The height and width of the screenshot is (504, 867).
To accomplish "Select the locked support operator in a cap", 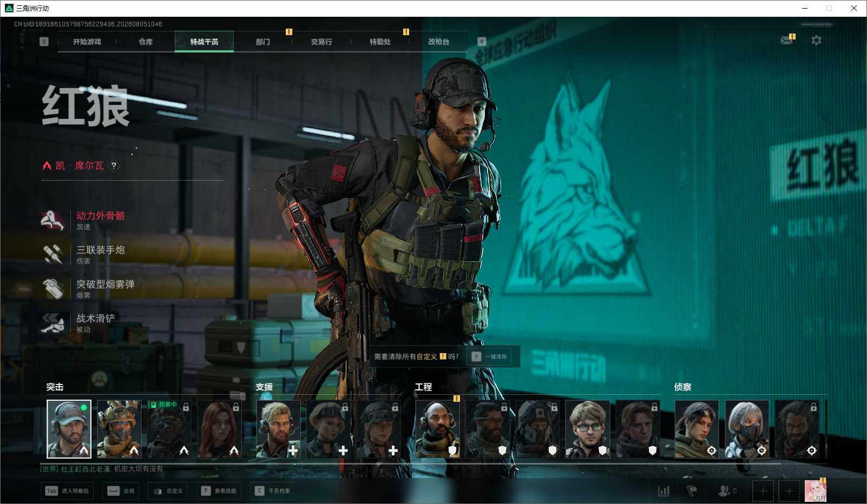I will (378, 429).
